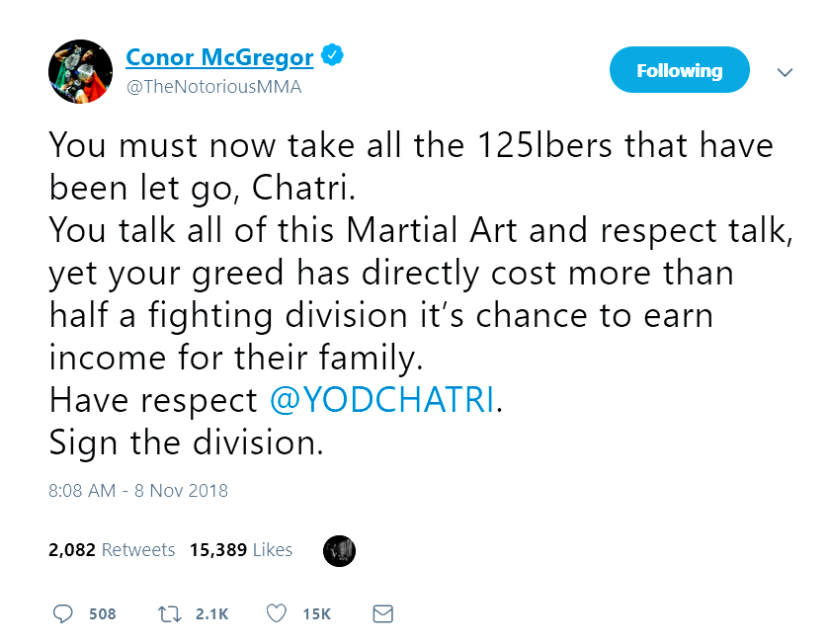Open the Conor McGregor profile name link
The width and height of the screenshot is (829, 644).
tap(219, 57)
